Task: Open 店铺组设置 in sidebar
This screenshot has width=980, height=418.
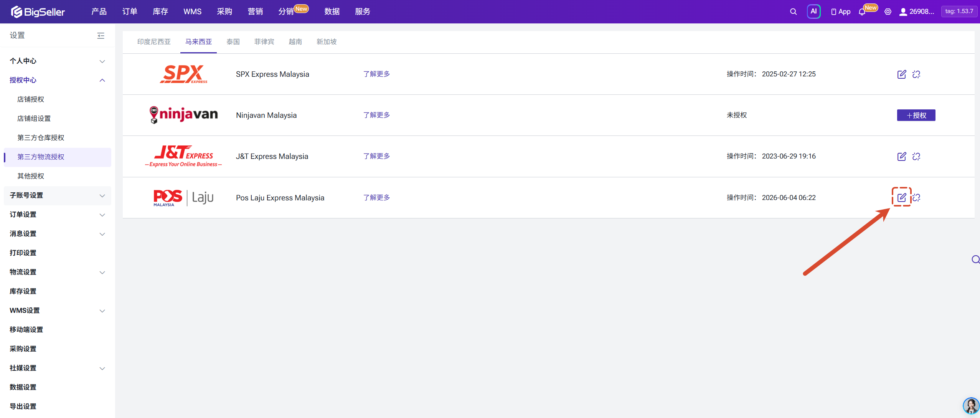Action: pyautogui.click(x=34, y=119)
